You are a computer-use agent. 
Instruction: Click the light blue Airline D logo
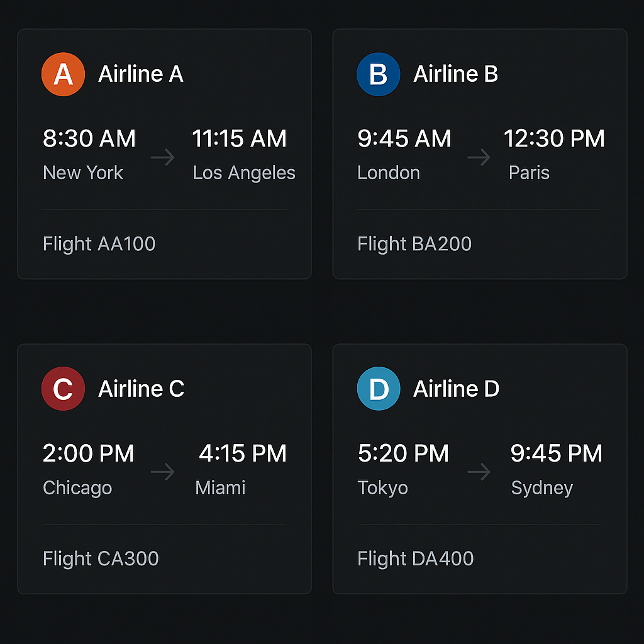(378, 389)
